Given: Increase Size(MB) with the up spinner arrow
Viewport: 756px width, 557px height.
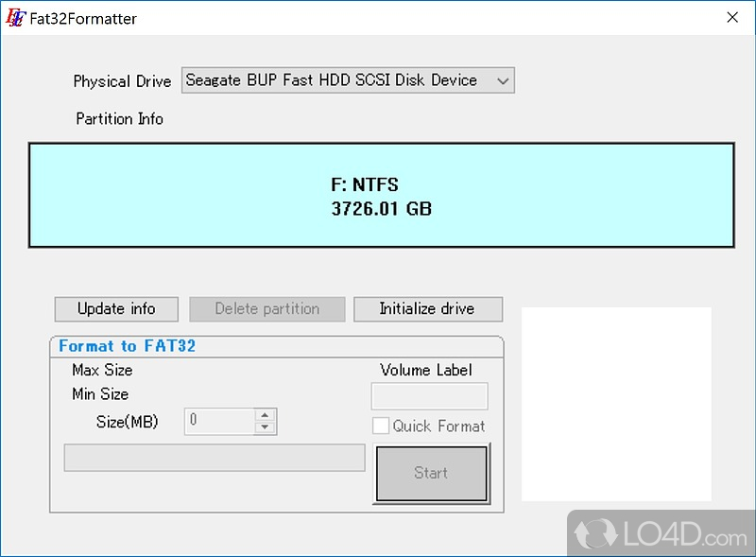Looking at the screenshot, I should coord(265,415).
